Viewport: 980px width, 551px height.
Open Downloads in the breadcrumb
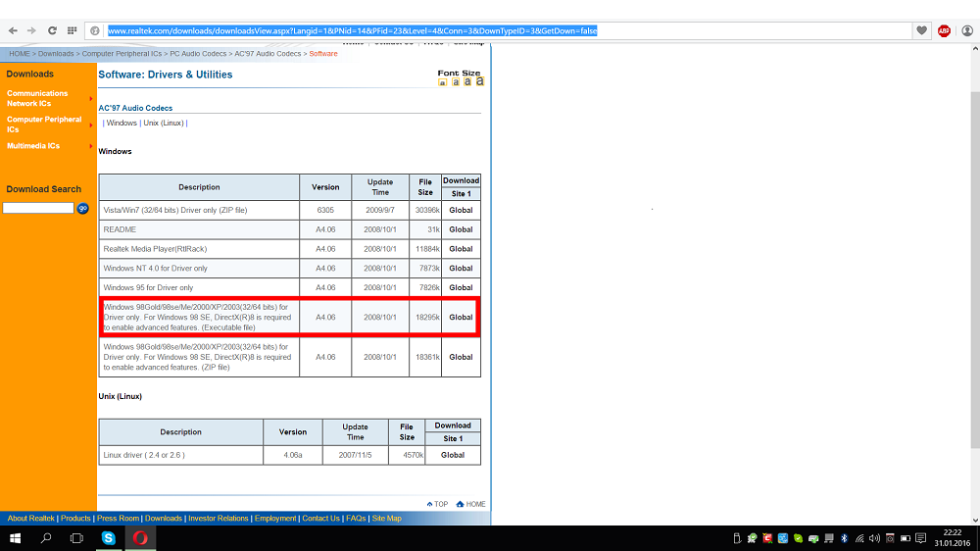point(56,54)
